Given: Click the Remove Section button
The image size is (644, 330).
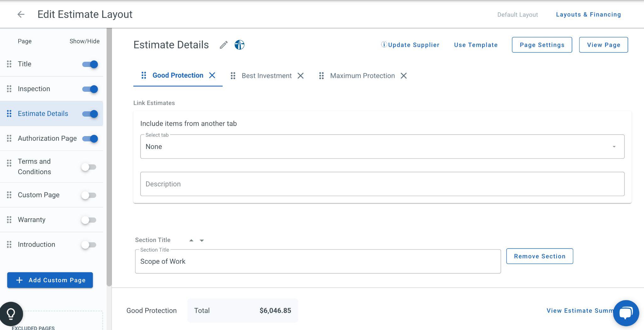Looking at the screenshot, I should (539, 256).
